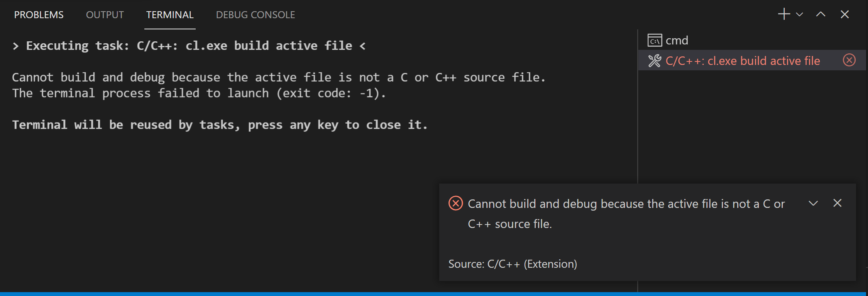The image size is (868, 296).
Task: Click the Executing task line in terminal
Action: [x=189, y=46]
